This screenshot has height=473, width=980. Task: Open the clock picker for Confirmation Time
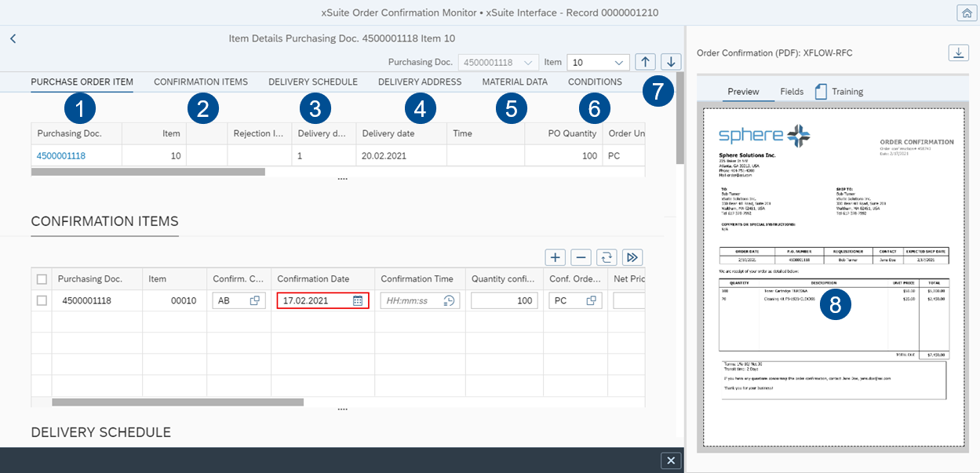(x=450, y=300)
